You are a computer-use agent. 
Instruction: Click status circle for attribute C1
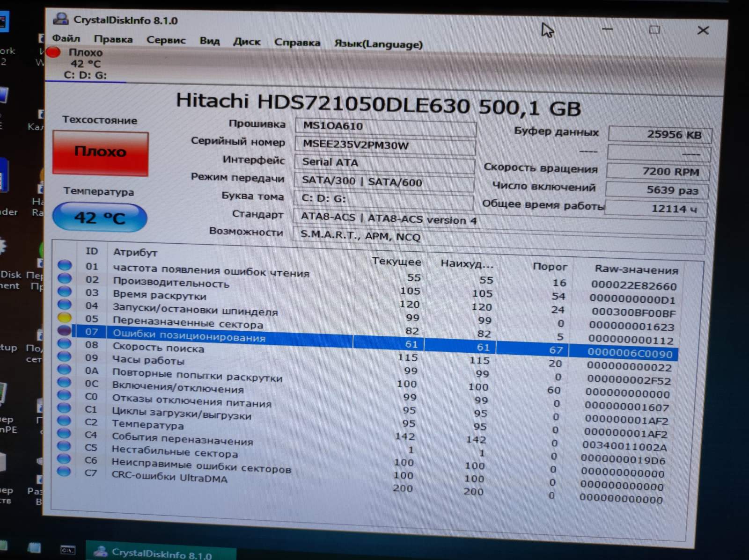(x=64, y=408)
